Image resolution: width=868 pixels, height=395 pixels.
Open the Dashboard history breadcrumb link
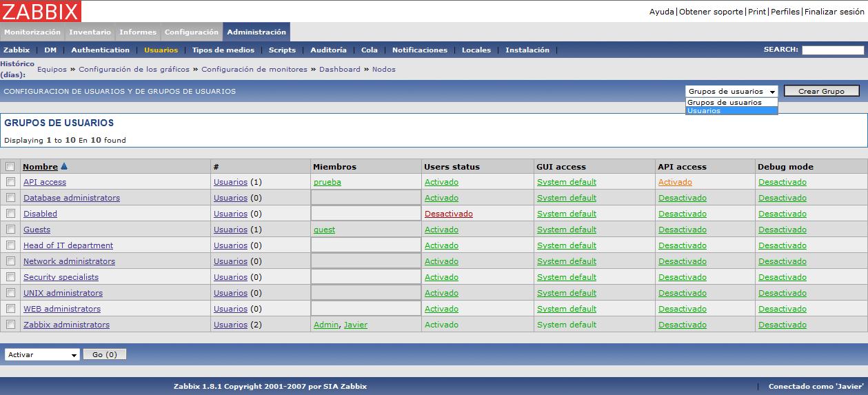339,69
